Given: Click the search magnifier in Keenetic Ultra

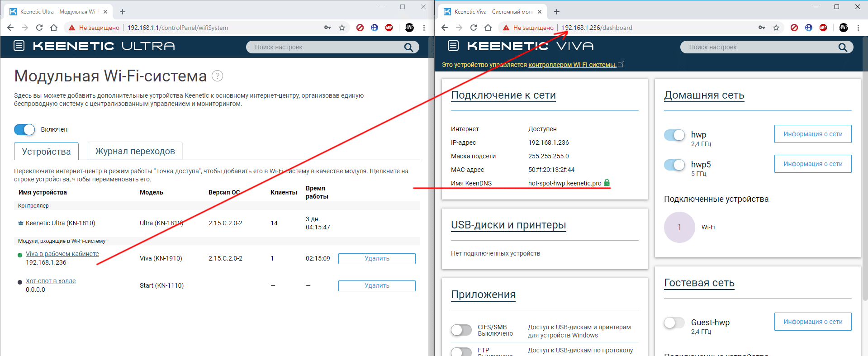Looking at the screenshot, I should (x=408, y=47).
